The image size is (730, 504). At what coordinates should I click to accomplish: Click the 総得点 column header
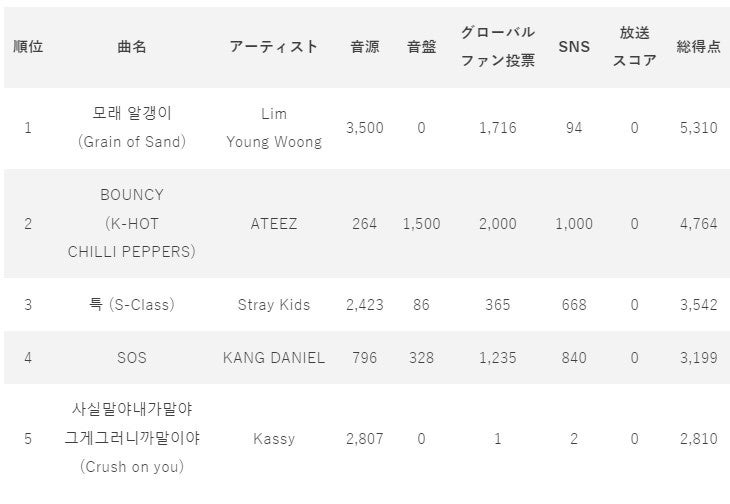click(697, 47)
